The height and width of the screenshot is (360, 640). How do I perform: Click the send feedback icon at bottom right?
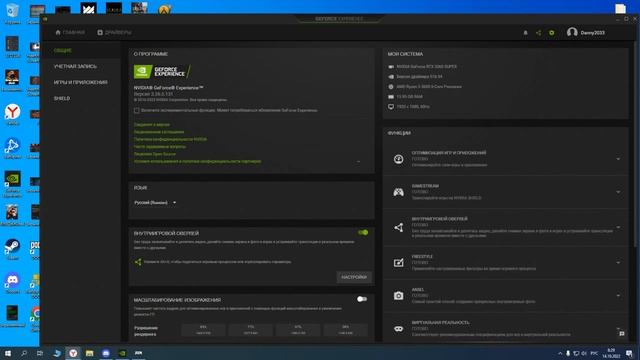point(622,334)
